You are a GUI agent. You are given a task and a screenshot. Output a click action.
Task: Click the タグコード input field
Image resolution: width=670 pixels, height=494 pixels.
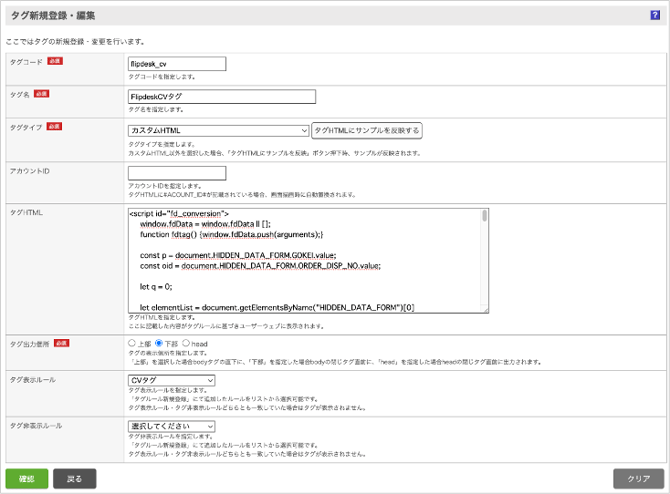click(x=177, y=64)
